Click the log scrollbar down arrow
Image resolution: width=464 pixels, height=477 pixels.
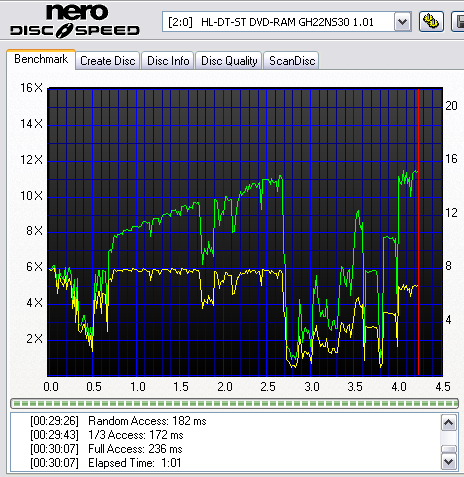[448, 462]
